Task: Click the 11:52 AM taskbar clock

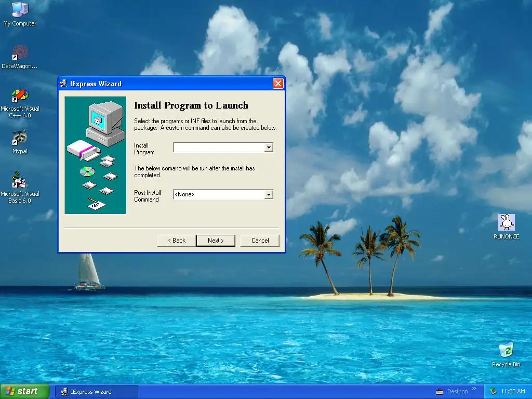Action: pos(513,391)
